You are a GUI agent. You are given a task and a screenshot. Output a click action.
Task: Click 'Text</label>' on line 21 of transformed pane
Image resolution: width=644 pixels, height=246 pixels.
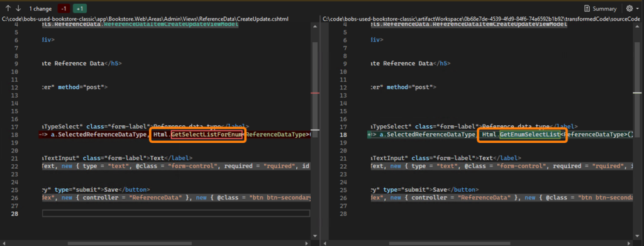(x=501, y=158)
